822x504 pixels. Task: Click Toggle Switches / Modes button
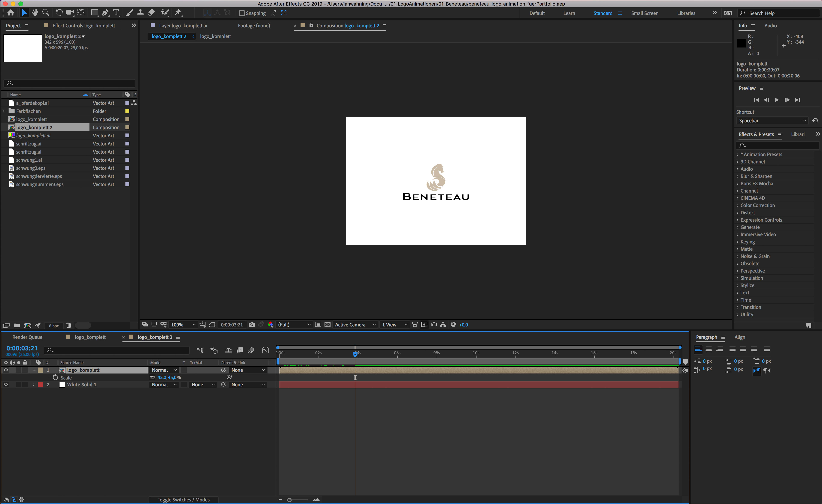183,499
